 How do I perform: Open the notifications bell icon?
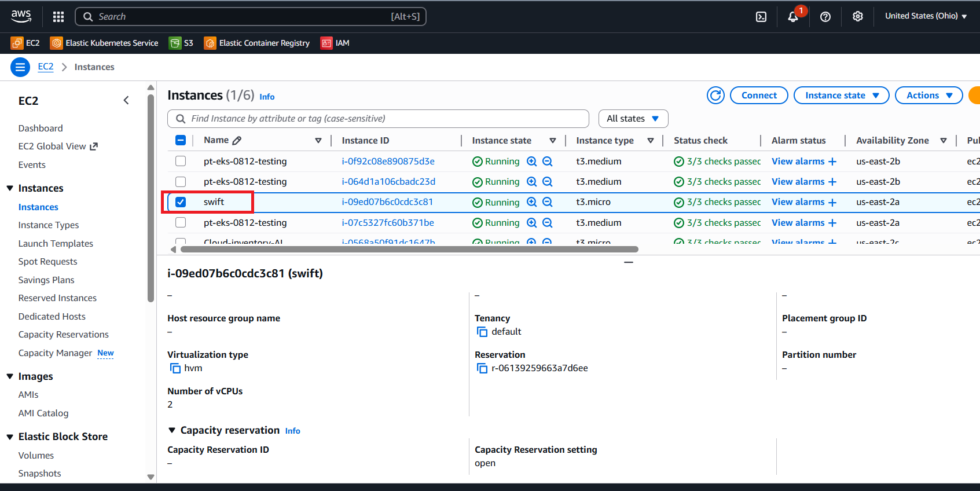click(793, 17)
